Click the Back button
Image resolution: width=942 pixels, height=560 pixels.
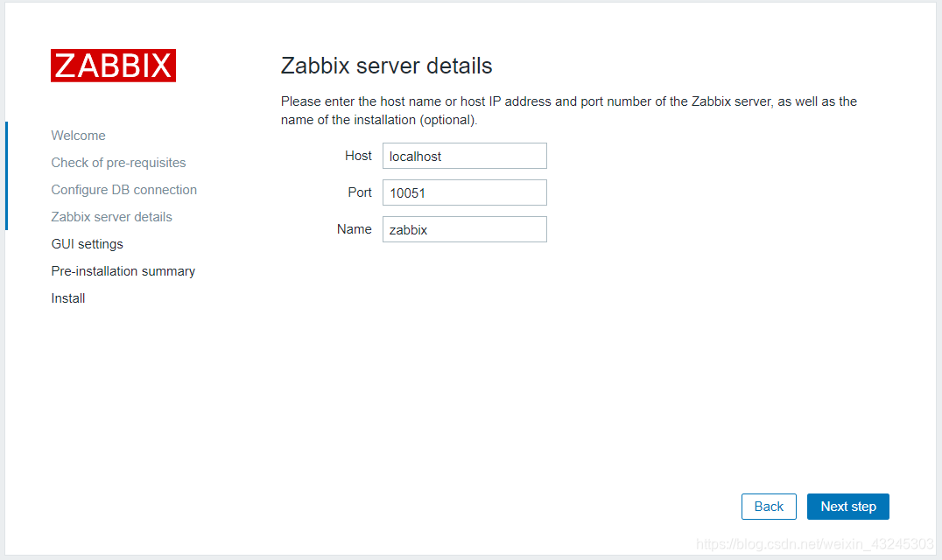tap(769, 506)
